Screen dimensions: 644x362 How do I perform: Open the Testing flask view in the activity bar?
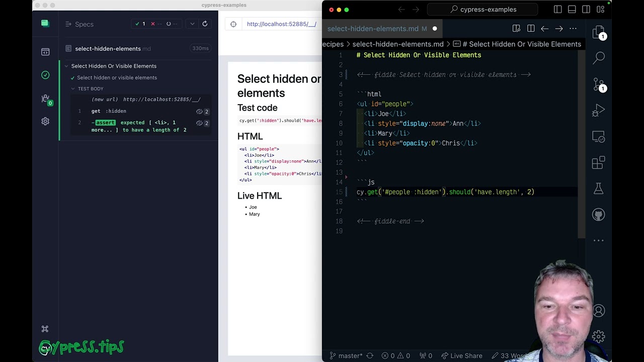tap(599, 189)
